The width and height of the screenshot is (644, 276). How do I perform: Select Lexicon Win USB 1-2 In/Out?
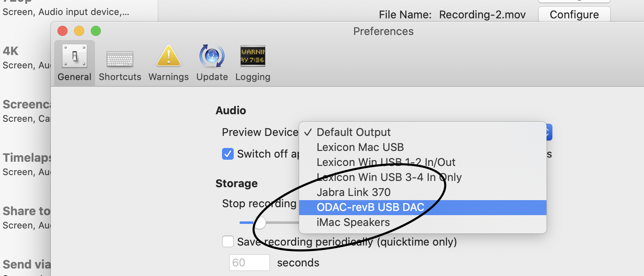click(x=386, y=162)
